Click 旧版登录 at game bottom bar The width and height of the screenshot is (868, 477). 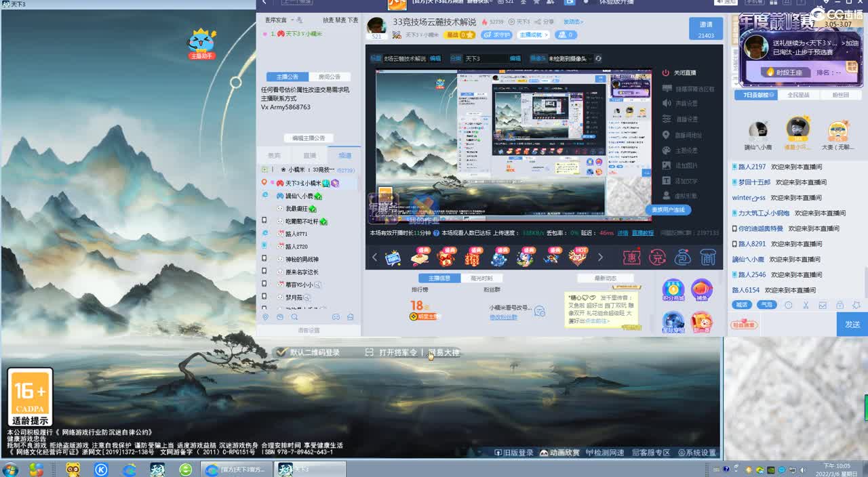pos(514,453)
